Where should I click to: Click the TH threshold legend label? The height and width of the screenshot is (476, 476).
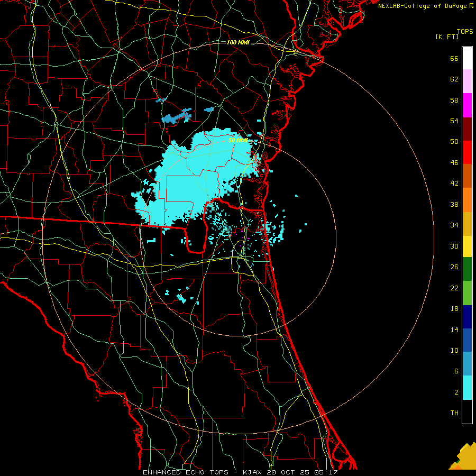tap(454, 413)
